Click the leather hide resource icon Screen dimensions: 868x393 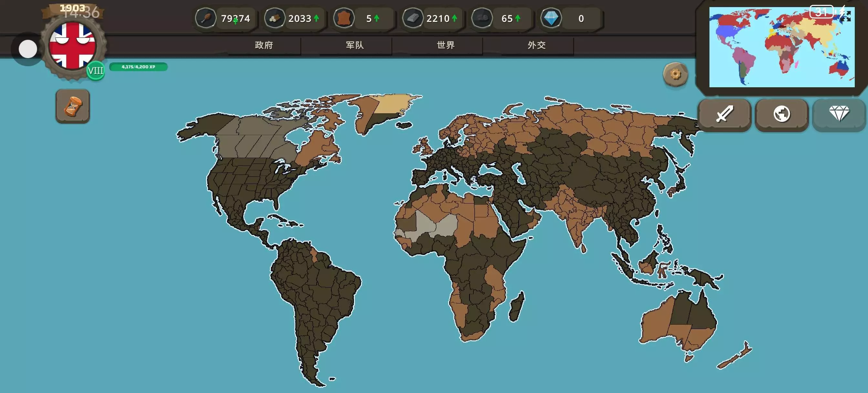[x=343, y=18]
